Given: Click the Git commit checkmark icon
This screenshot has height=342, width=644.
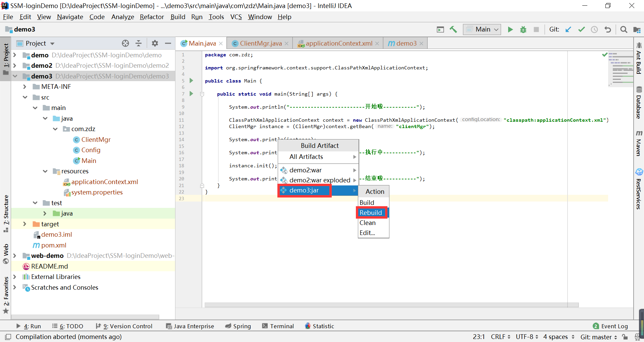Looking at the screenshot, I should pyautogui.click(x=581, y=30).
